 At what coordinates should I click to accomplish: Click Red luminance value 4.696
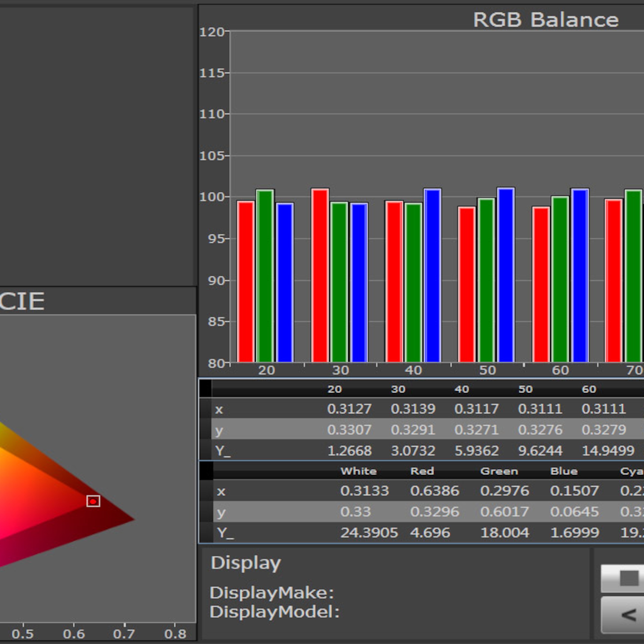pos(430,533)
